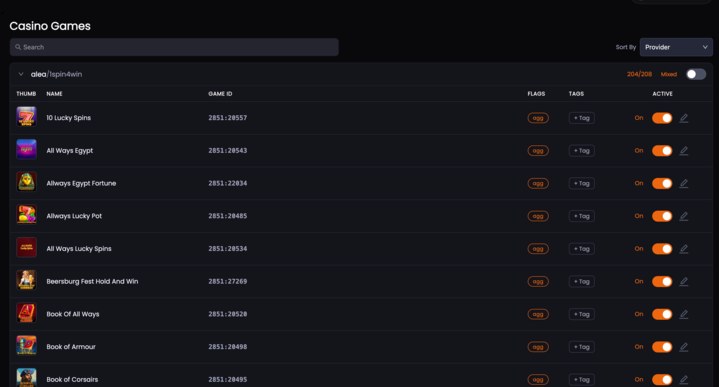Viewport: 719px width, 387px height.
Task: Toggle the alea/1spin4win provider master switch
Action: [696, 74]
